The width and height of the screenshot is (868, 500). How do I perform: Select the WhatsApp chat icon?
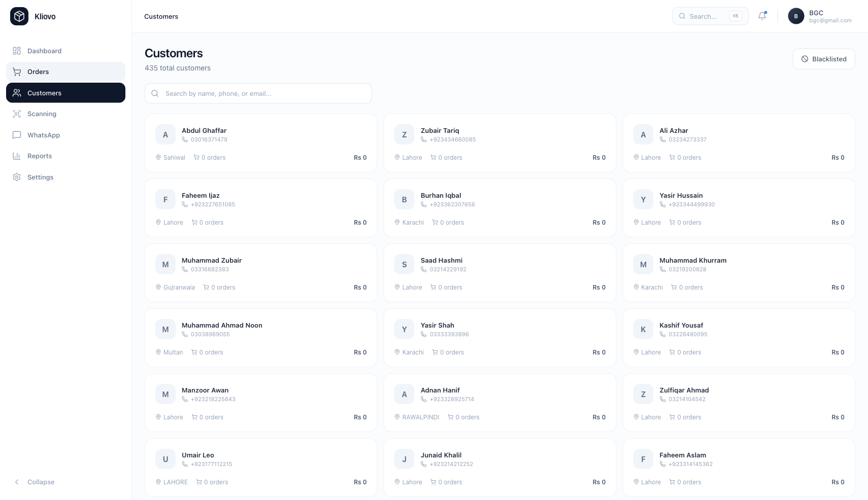pyautogui.click(x=17, y=135)
